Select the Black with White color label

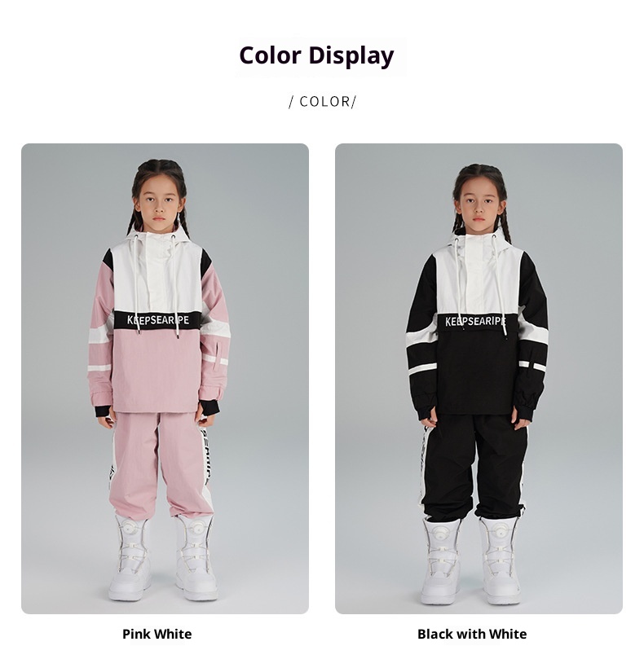coord(472,634)
